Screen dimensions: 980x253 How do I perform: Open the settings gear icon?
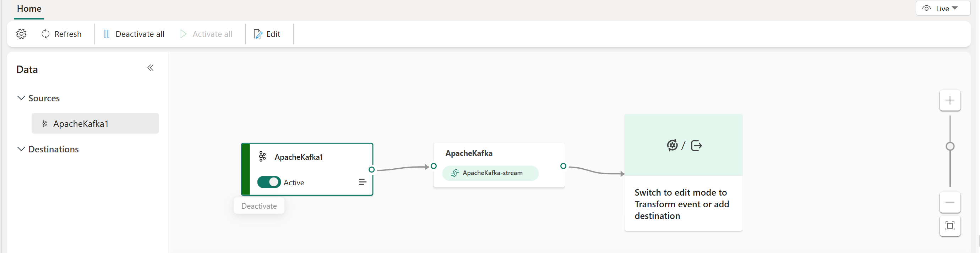[21, 34]
